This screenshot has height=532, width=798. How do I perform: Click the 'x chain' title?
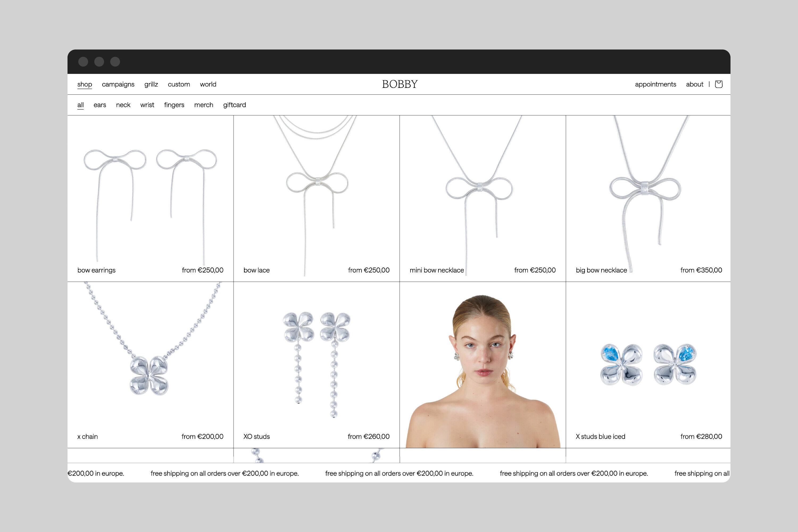pyautogui.click(x=88, y=436)
